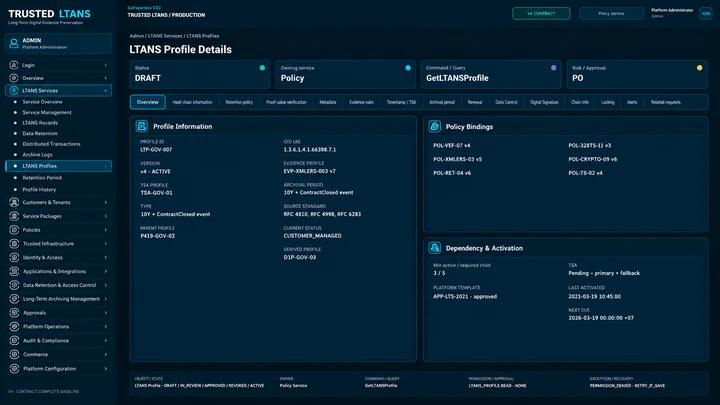The image size is (720, 405).
Task: Click the policy binding POL-CRYPTO-09 v6
Action: tap(592, 159)
